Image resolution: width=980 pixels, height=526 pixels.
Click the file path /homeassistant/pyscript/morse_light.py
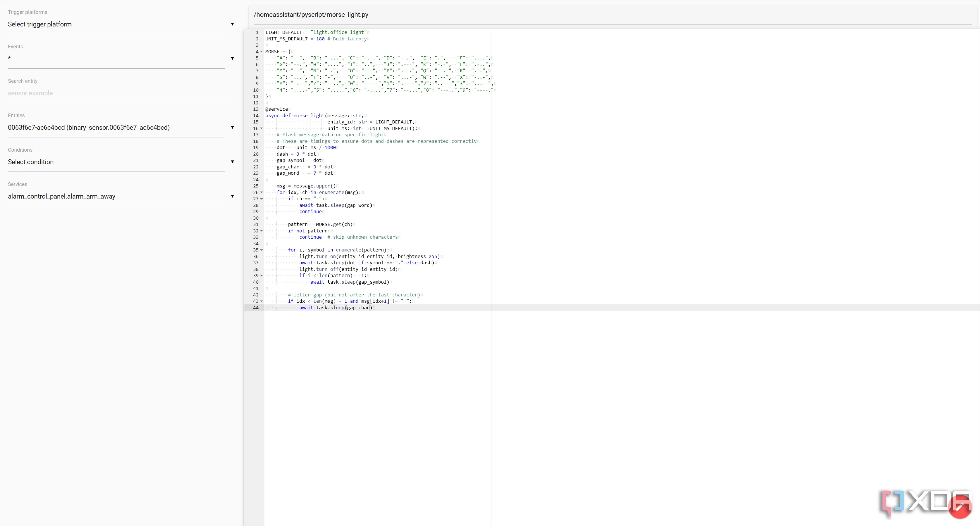point(311,15)
